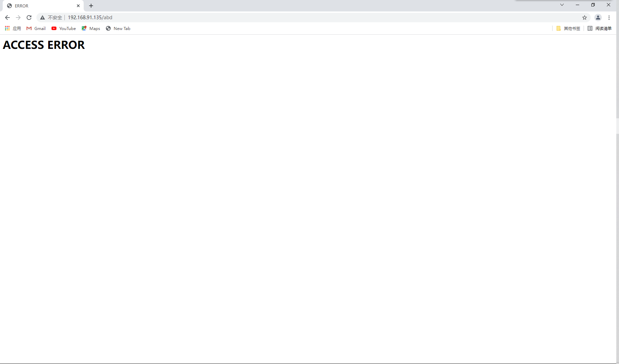Go back to the previous page

point(7,18)
